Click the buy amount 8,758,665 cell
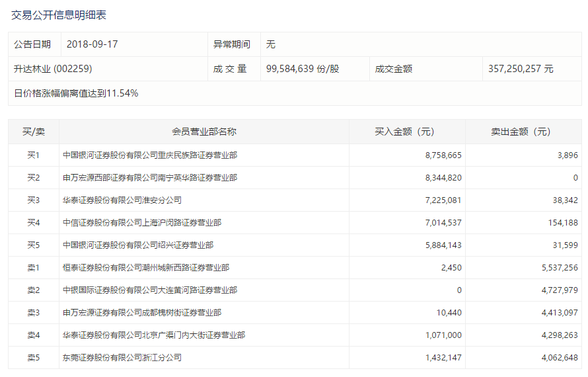The height and width of the screenshot is (377, 588). (443, 155)
